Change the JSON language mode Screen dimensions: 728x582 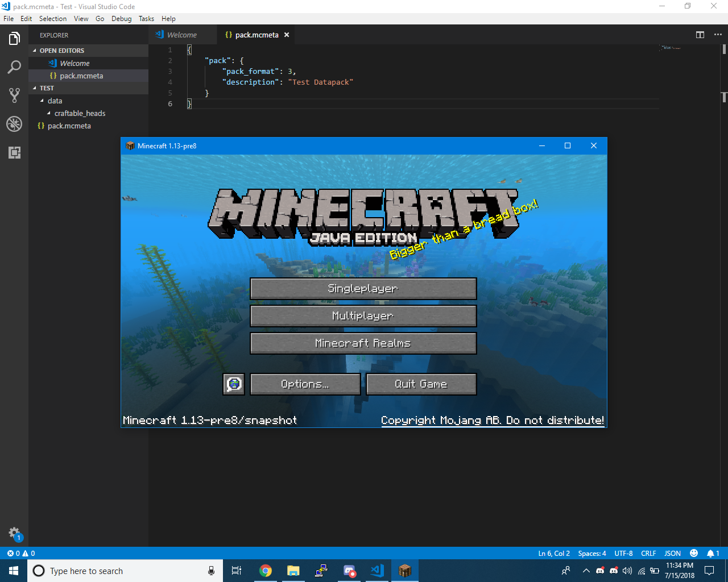pyautogui.click(x=672, y=553)
